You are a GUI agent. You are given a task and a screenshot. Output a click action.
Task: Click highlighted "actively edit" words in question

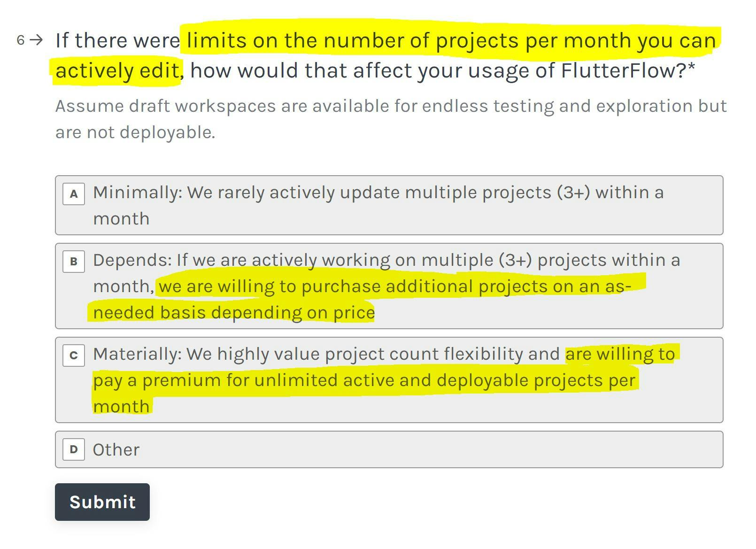117,71
